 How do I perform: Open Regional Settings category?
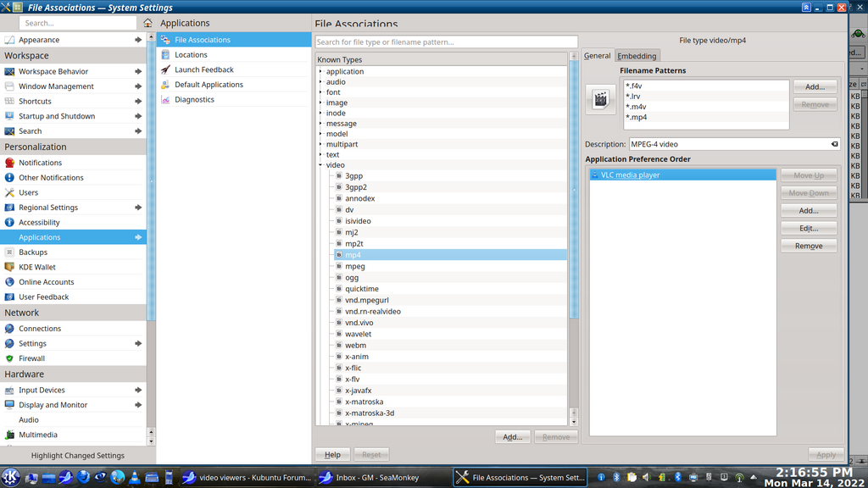click(73, 208)
